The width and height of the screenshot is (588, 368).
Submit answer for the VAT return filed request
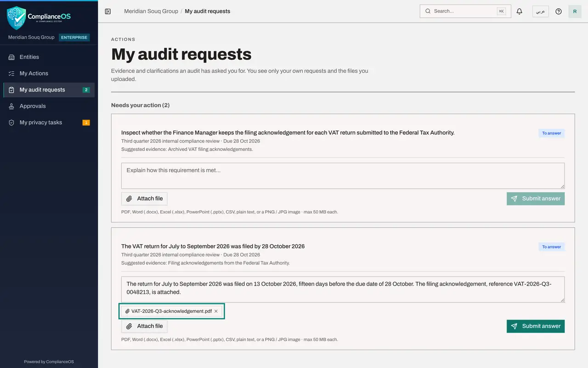pos(536,326)
